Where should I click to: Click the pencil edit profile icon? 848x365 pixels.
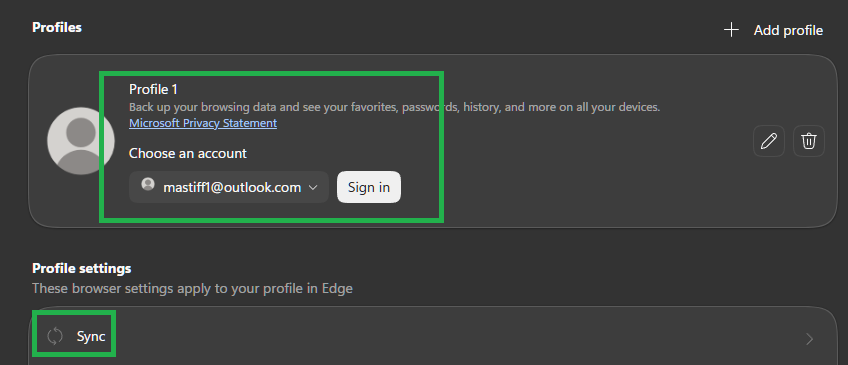coord(768,141)
